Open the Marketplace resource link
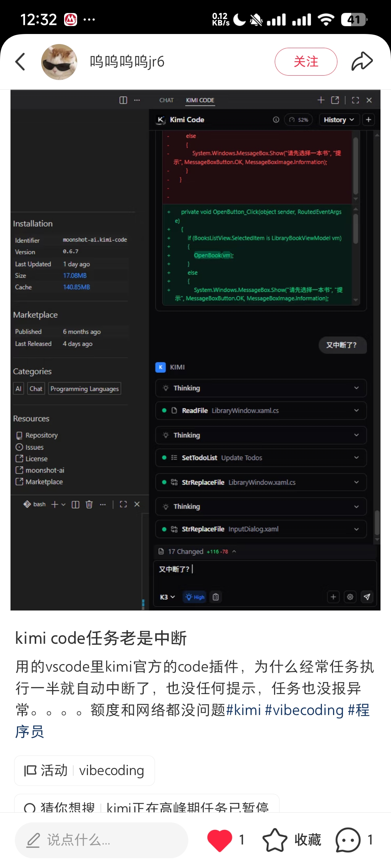The image size is (391, 868). coord(39,482)
